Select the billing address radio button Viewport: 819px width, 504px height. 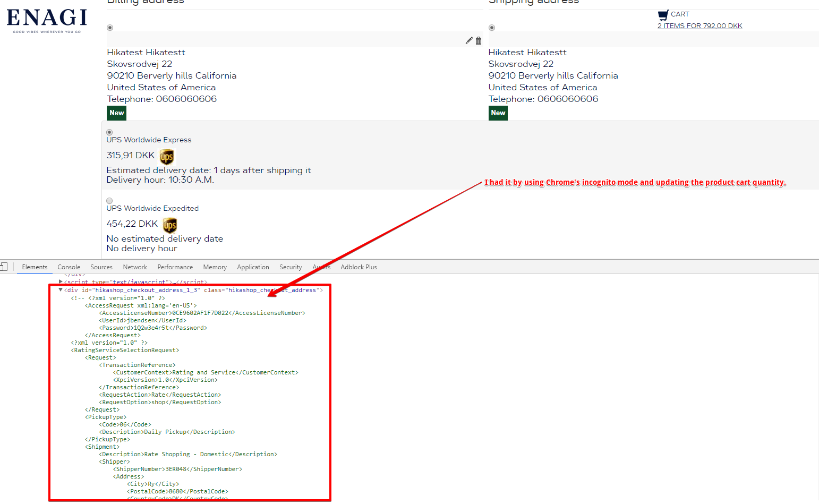110,28
